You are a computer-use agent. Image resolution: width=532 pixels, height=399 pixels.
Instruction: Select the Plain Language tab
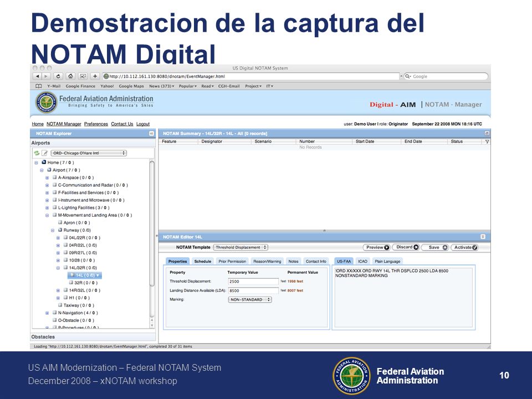click(387, 261)
